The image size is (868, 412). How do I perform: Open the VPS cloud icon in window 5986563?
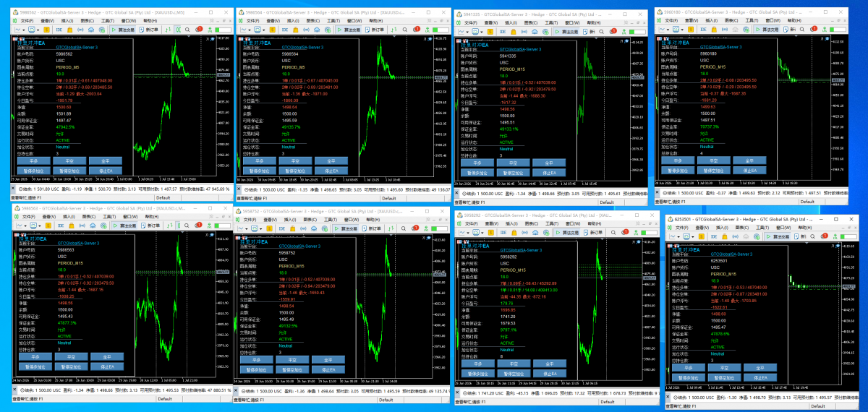(93, 226)
